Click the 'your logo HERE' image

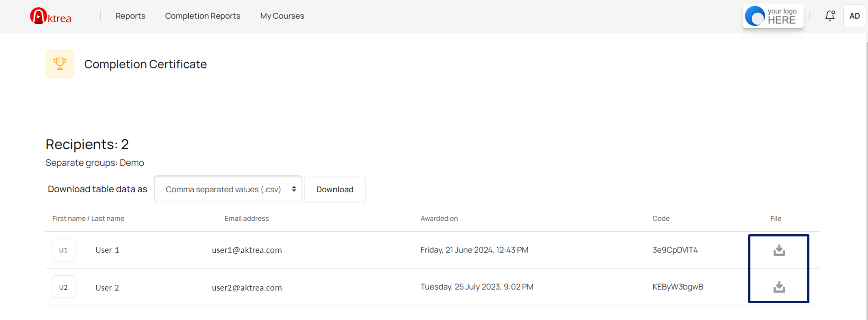pos(773,16)
